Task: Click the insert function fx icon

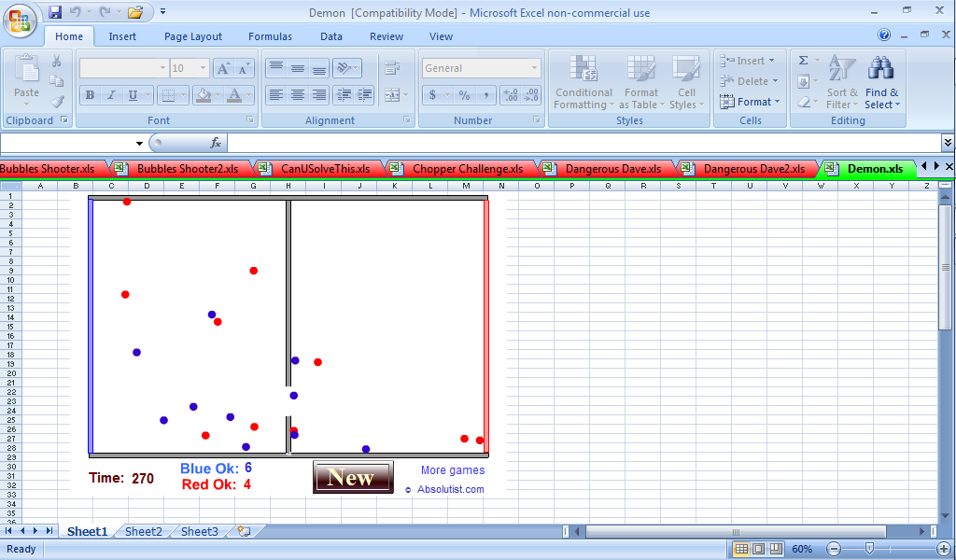Action: click(216, 143)
